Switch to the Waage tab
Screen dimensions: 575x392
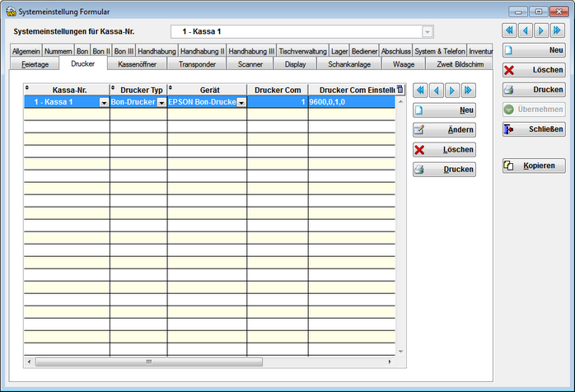click(x=404, y=64)
